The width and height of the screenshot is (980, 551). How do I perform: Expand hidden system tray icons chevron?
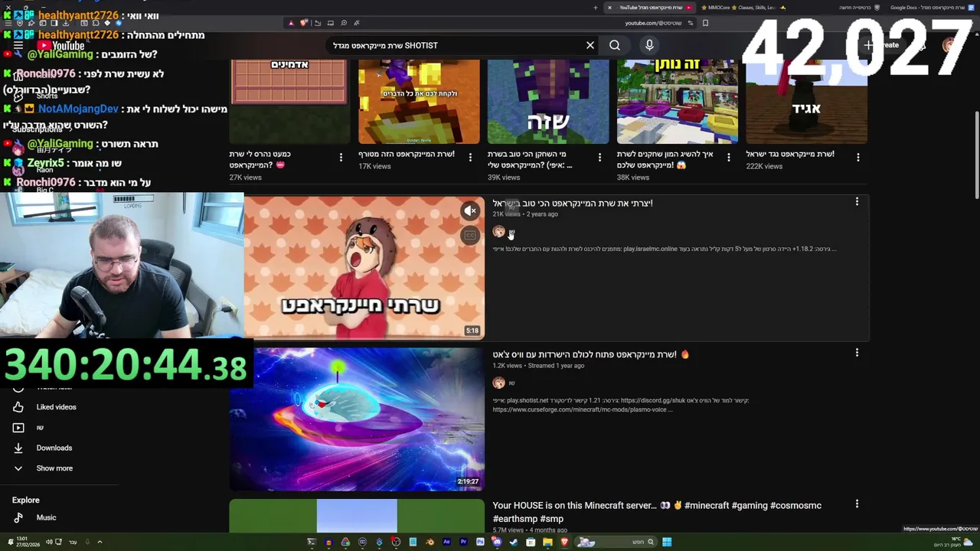pos(100,542)
